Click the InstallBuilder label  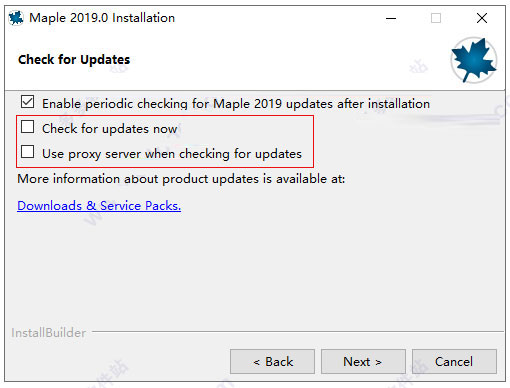coord(49,333)
